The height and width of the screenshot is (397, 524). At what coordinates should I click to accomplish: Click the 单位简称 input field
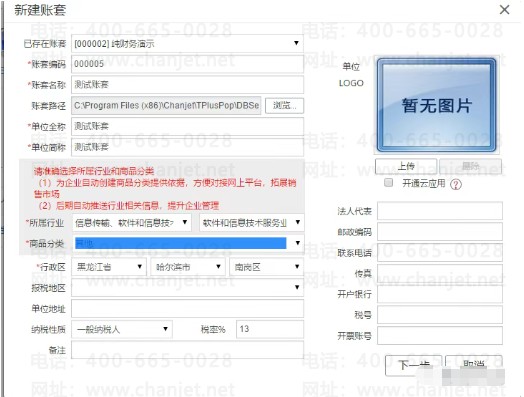(187, 147)
